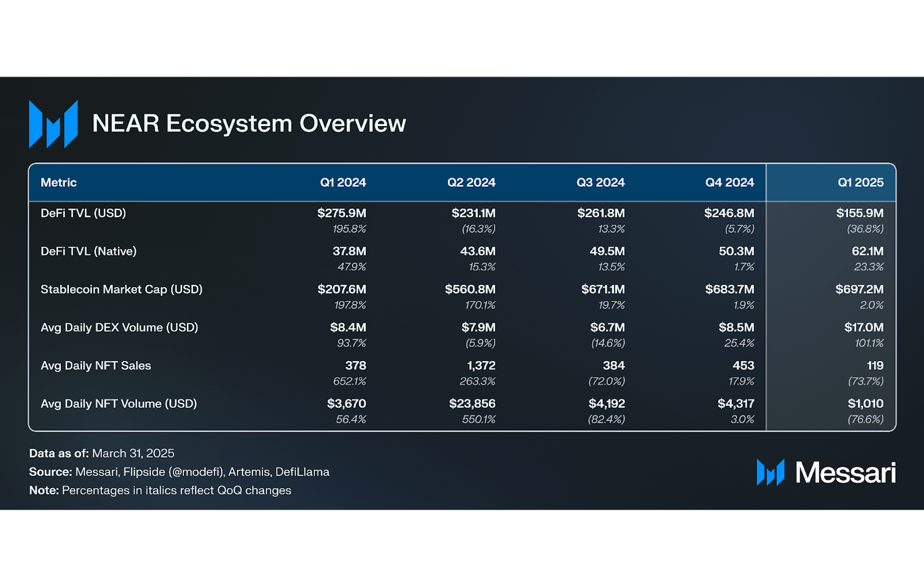Click the Q3 2024 column header
This screenshot has width=924, height=586.
tap(600, 182)
